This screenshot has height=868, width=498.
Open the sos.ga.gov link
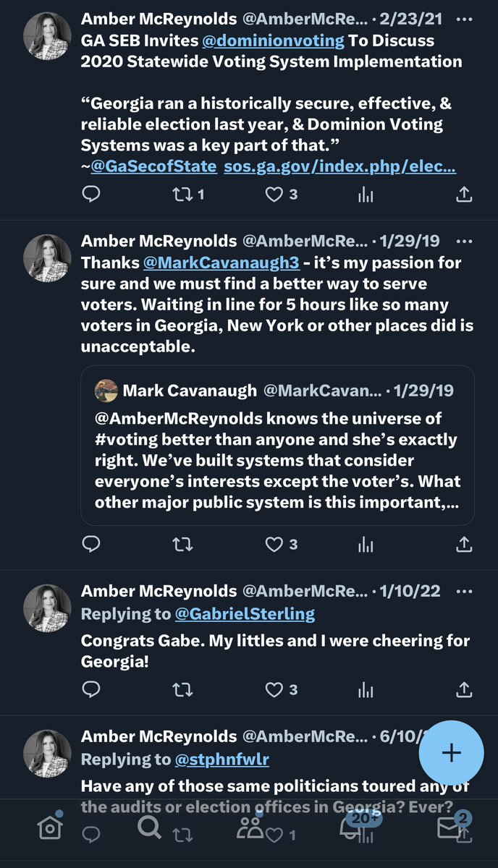click(x=339, y=166)
